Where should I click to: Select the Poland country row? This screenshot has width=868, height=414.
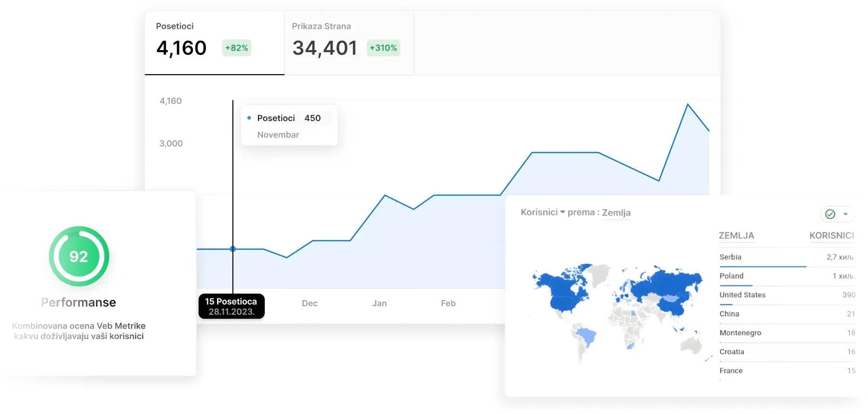point(787,276)
